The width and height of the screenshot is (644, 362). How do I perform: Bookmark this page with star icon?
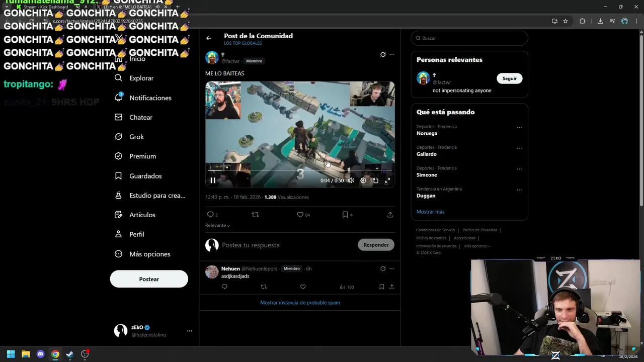[x=566, y=21]
